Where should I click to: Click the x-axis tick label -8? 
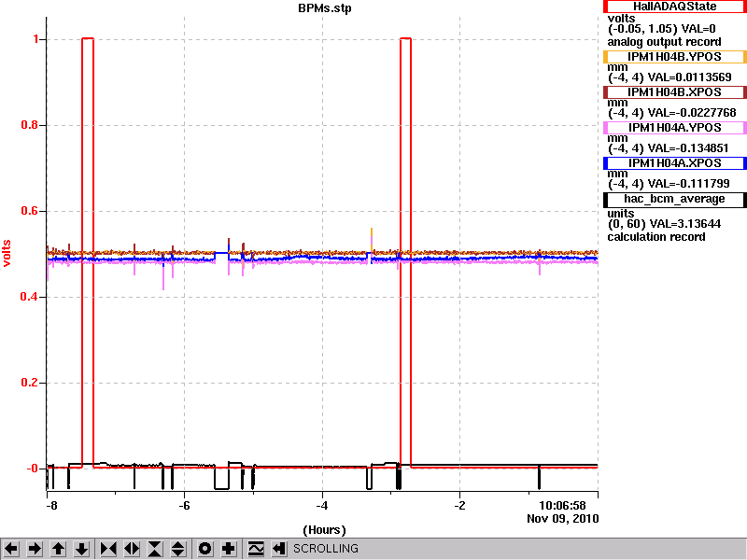(51, 506)
